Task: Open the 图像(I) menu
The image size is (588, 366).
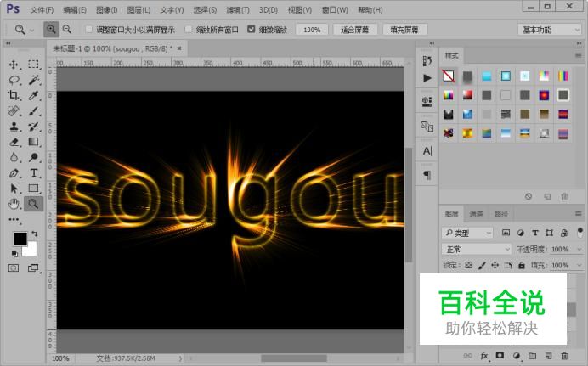Action: [106, 10]
